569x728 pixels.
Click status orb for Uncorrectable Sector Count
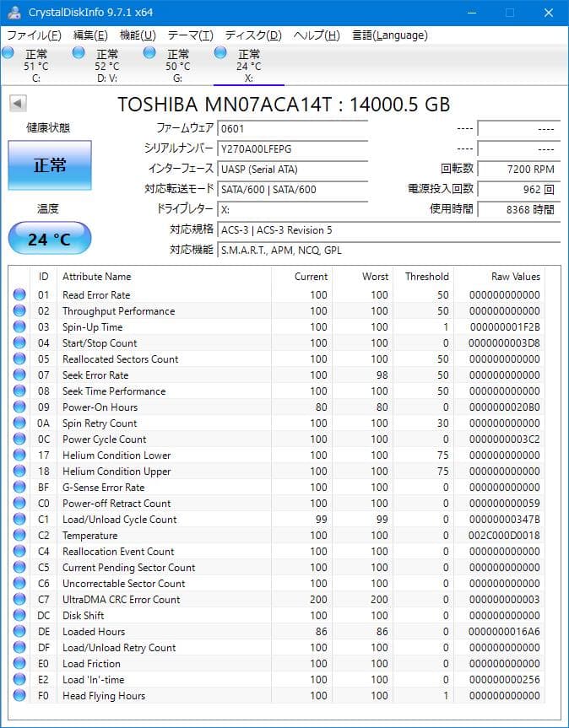[x=19, y=583]
